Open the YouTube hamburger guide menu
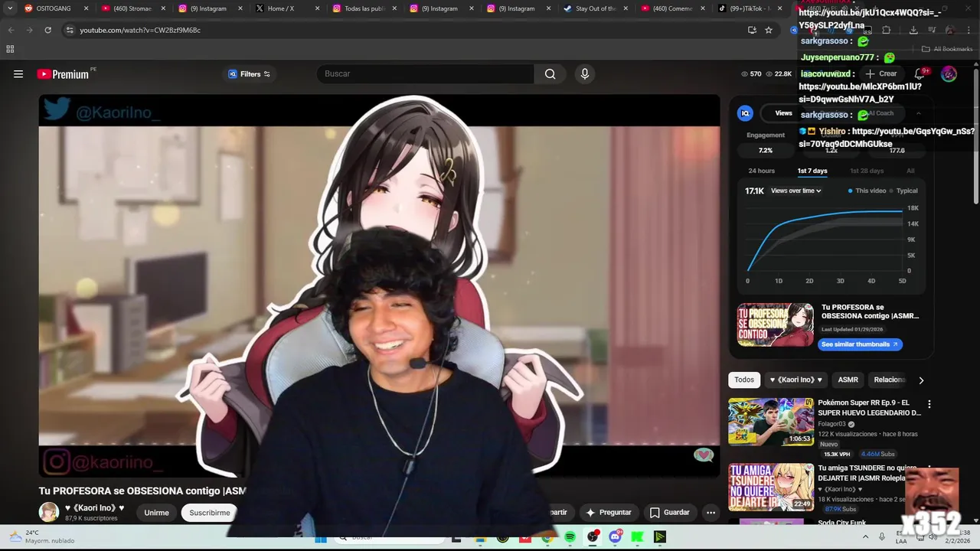 18,74
